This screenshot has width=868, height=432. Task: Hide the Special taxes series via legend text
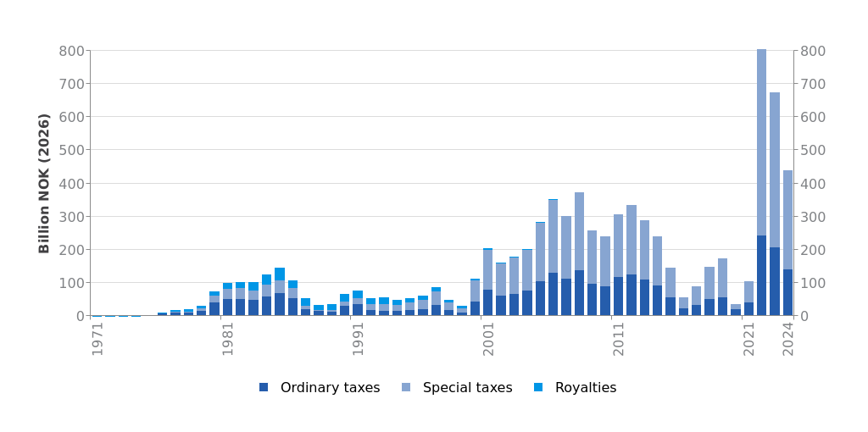pyautogui.click(x=467, y=388)
